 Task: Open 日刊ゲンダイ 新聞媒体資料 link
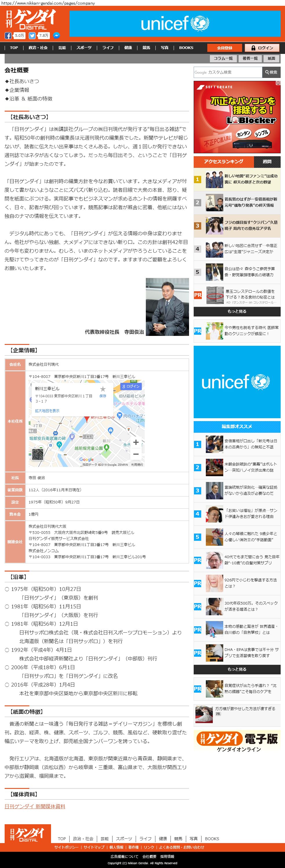click(x=35, y=806)
